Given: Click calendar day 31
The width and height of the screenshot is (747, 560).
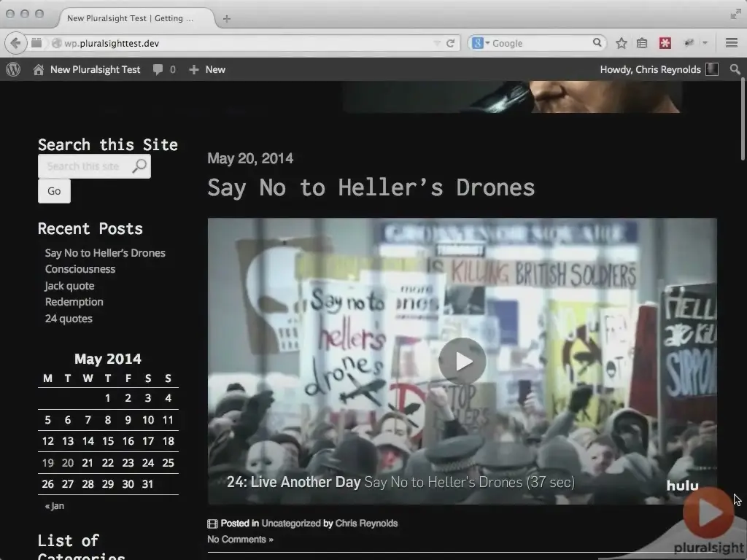Looking at the screenshot, I should point(147,484).
